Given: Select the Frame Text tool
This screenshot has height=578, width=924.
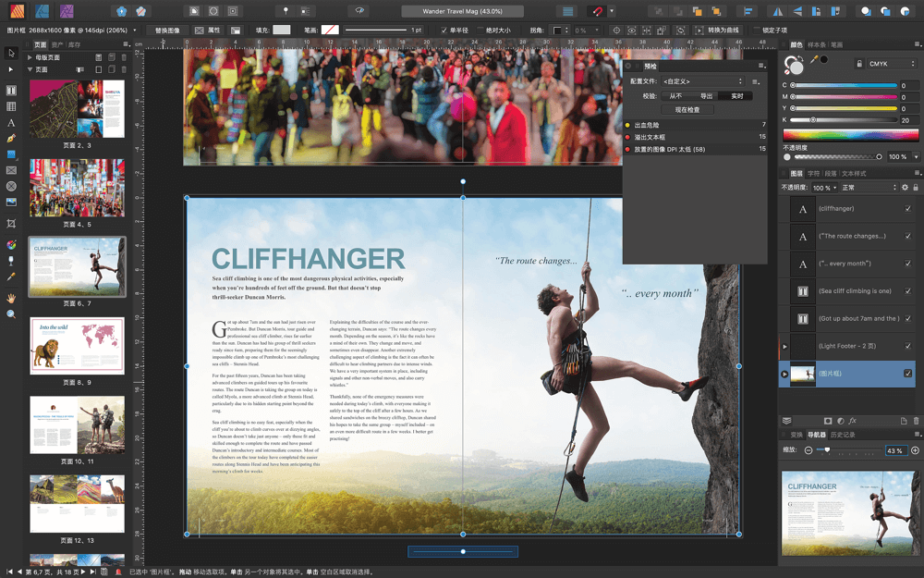Looking at the screenshot, I should tap(10, 91).
